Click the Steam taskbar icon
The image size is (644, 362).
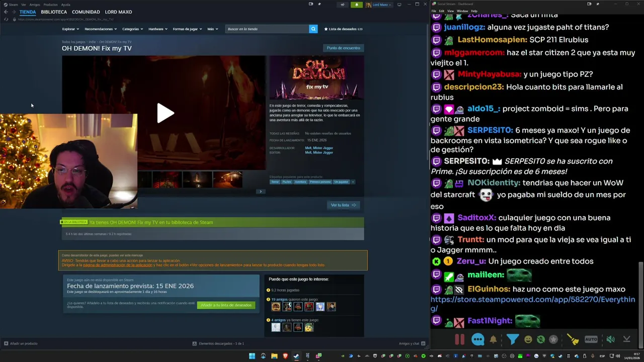296,356
